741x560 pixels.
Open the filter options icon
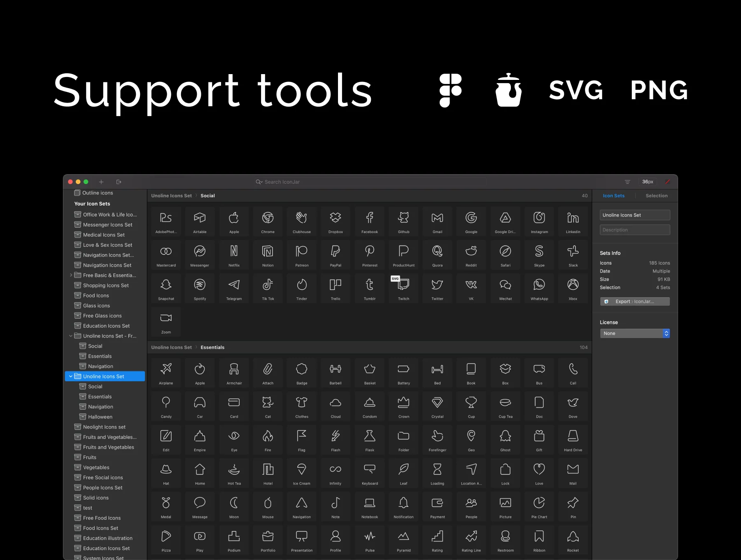tap(627, 182)
